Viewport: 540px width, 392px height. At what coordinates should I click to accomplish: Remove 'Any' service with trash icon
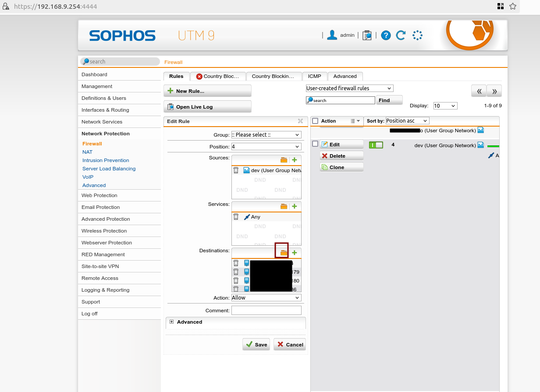[236, 217]
